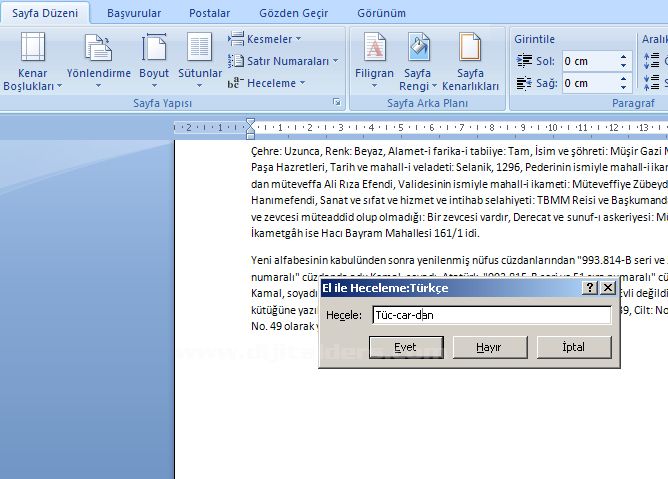The height and width of the screenshot is (479, 668).
Task: Click the Hecele text field
Action: tap(492, 315)
